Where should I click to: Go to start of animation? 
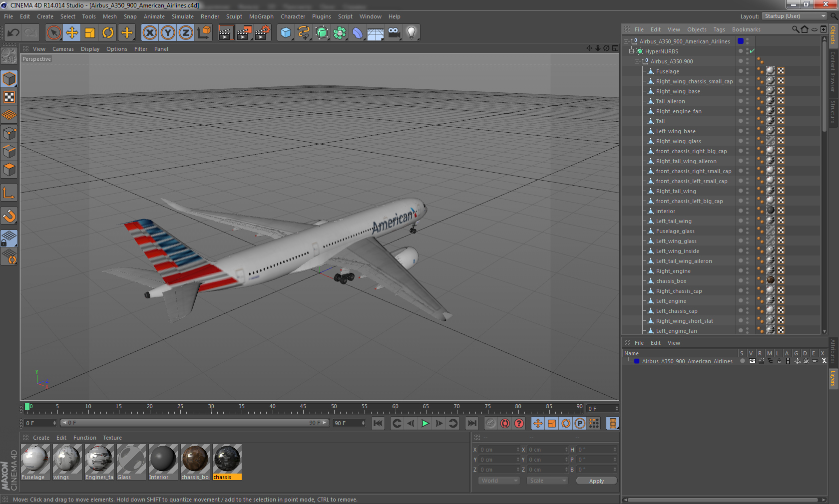[378, 423]
